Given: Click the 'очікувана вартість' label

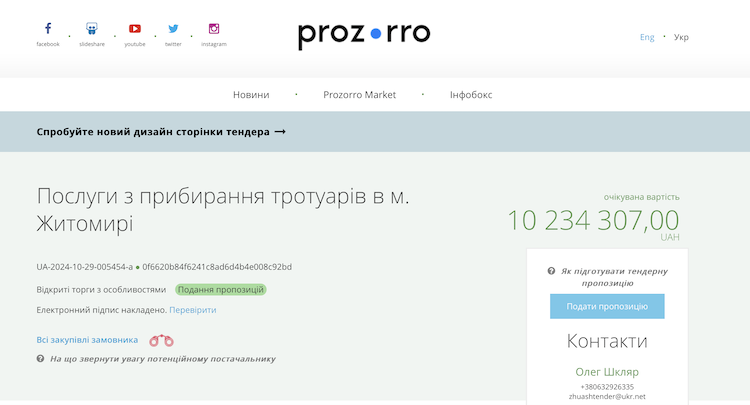Looking at the screenshot, I should pos(641,197).
